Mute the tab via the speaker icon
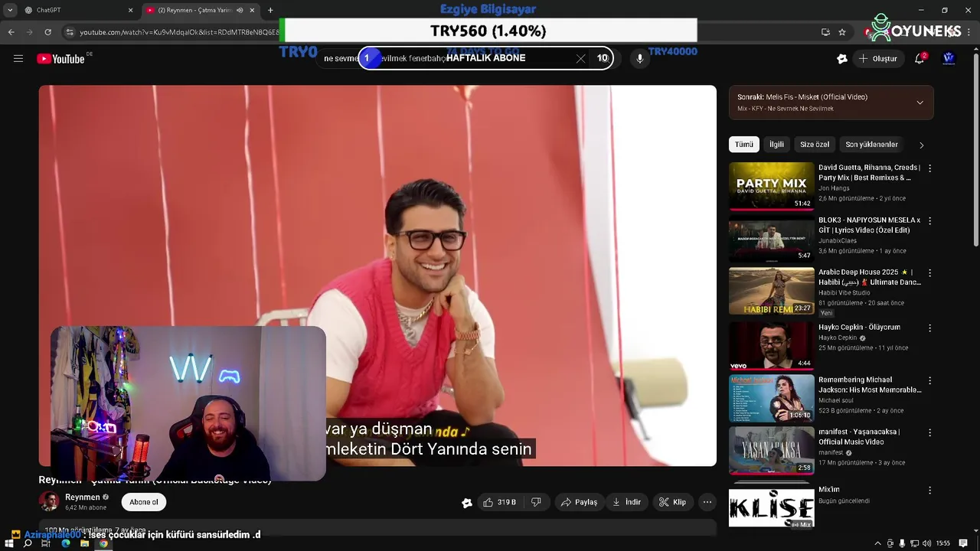The height and width of the screenshot is (551, 980). pos(240,10)
